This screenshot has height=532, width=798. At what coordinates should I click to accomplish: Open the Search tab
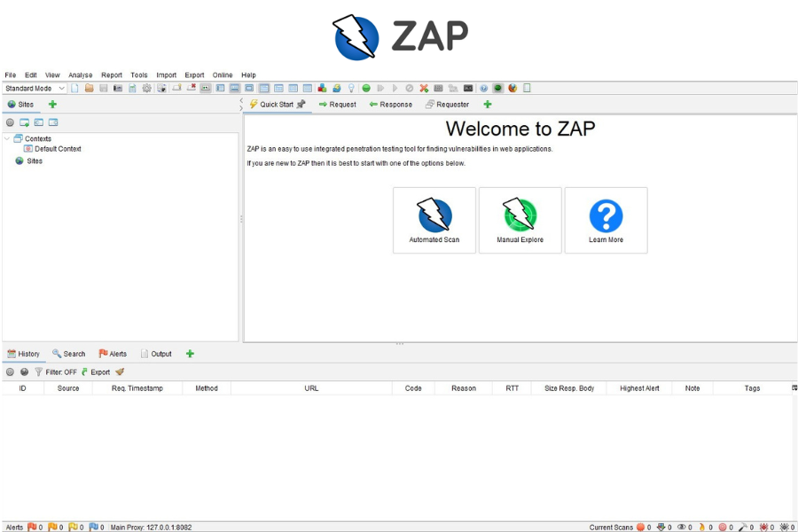(x=68, y=354)
